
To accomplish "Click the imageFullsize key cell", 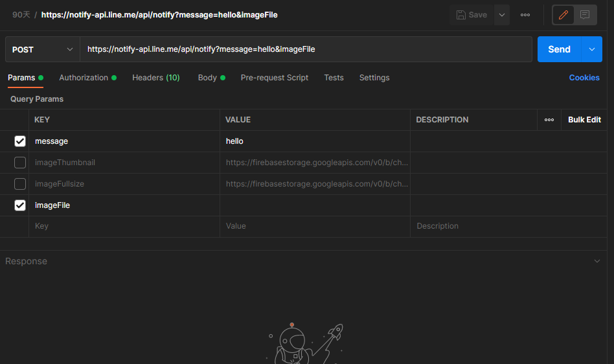I will point(124,184).
